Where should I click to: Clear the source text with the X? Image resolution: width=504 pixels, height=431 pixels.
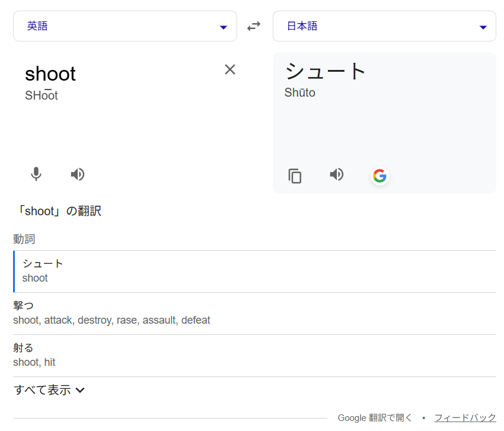click(x=230, y=69)
